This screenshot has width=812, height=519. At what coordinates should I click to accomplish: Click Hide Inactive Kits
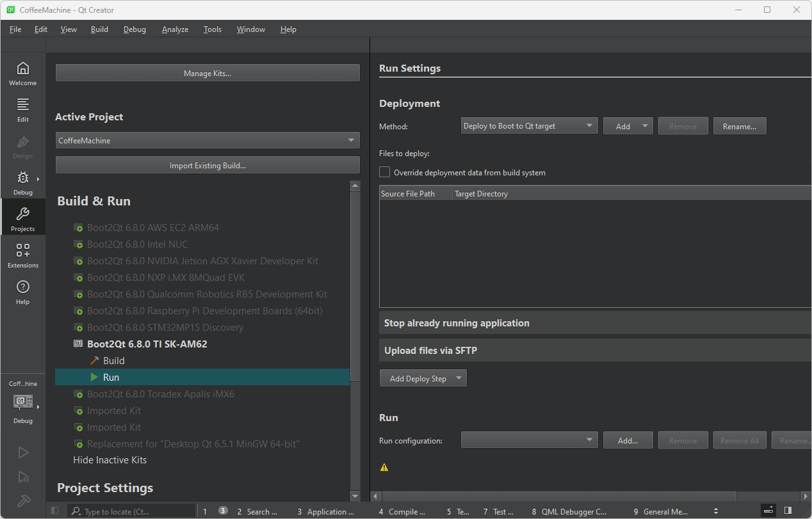(110, 460)
